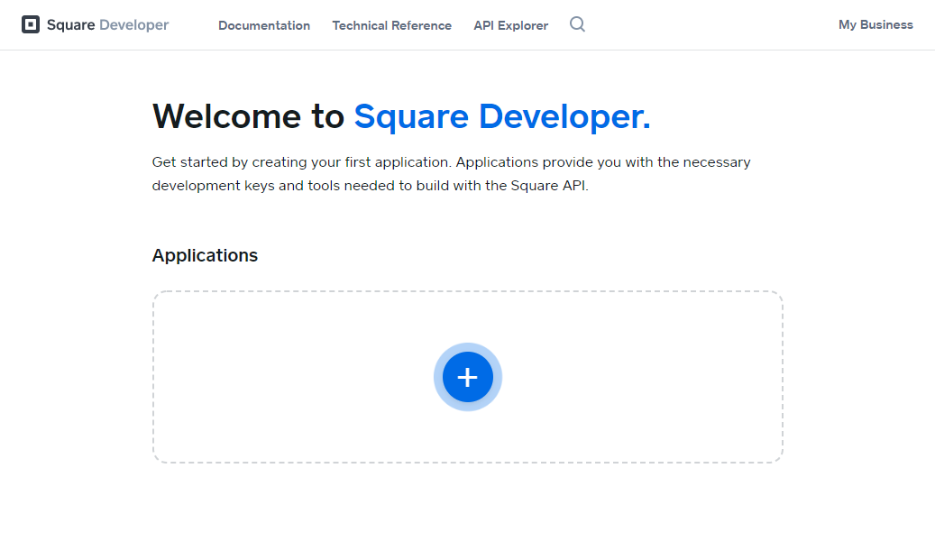Viewport: 935px width, 560px height.
Task: Click the Square logo icon
Action: tap(31, 25)
